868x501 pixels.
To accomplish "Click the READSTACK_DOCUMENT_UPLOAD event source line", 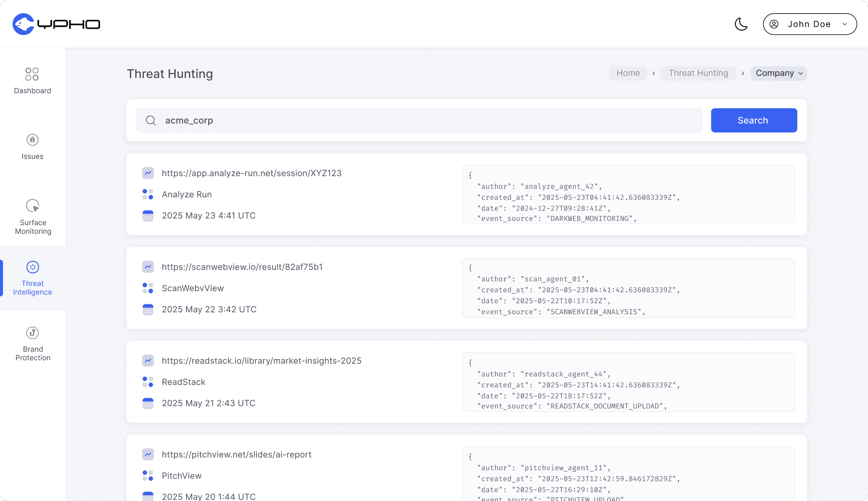I will pyautogui.click(x=572, y=406).
